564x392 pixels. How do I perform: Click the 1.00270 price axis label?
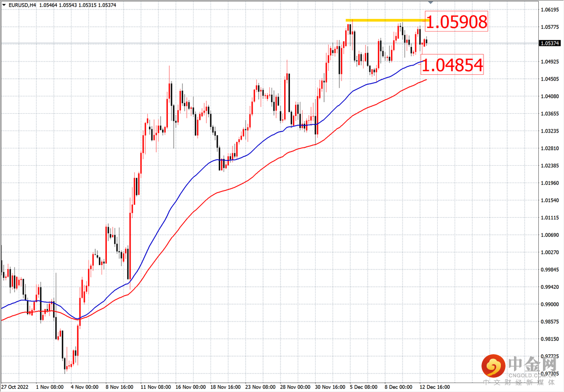click(550, 253)
